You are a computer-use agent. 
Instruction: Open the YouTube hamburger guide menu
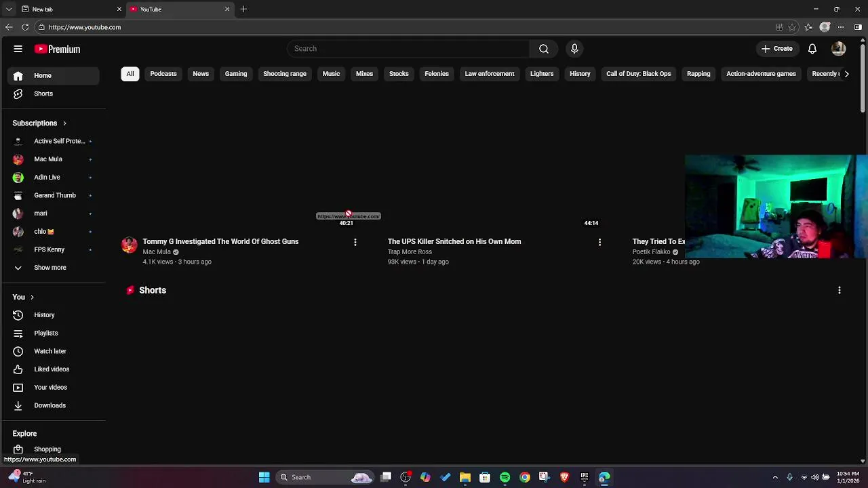coord(18,49)
